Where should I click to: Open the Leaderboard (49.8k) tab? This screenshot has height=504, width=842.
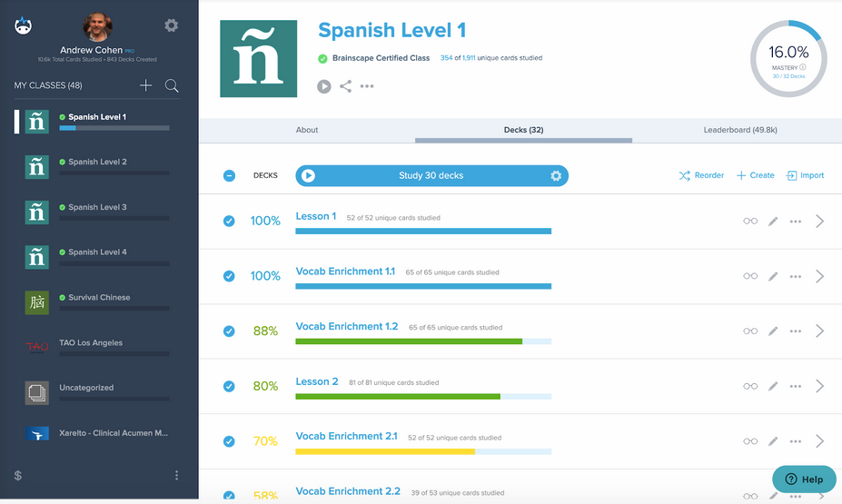(x=739, y=130)
